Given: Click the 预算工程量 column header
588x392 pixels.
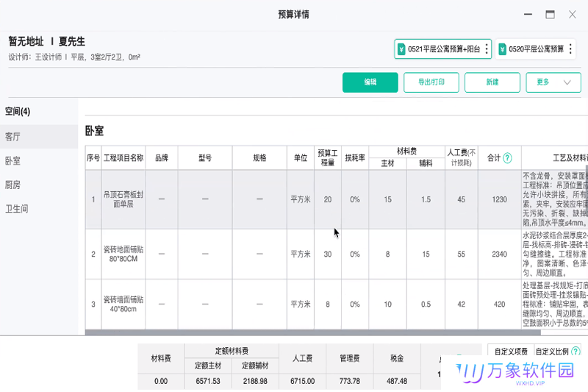Looking at the screenshot, I should (x=328, y=158).
